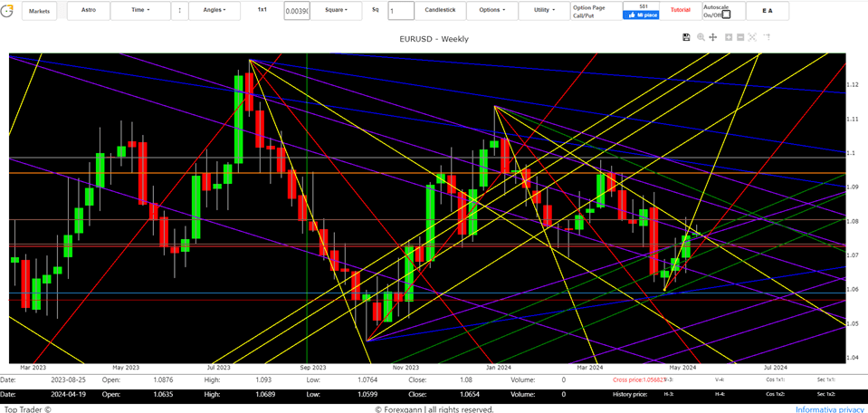Click the zoom in plus icon

(728, 37)
